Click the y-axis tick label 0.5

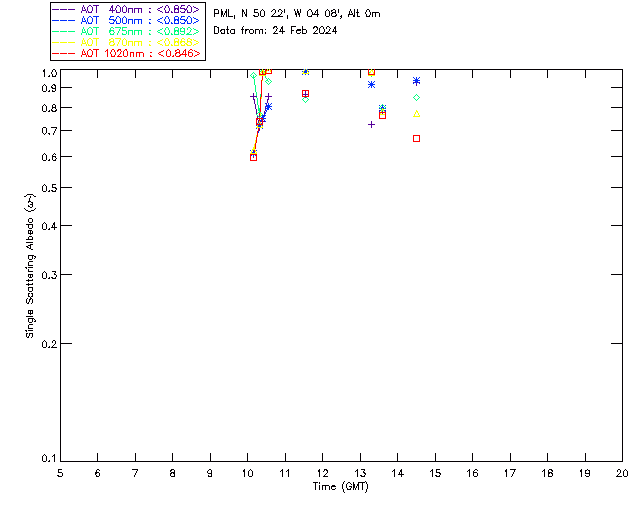(x=49, y=188)
